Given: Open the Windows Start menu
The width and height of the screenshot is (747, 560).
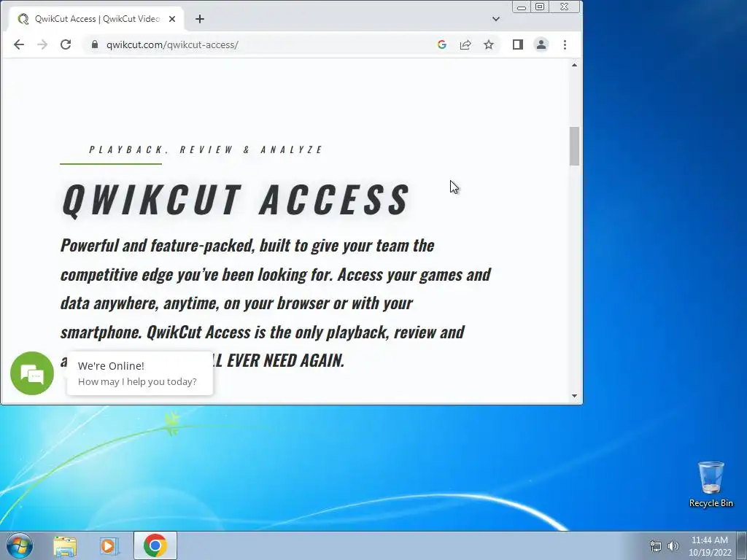Looking at the screenshot, I should click(20, 545).
